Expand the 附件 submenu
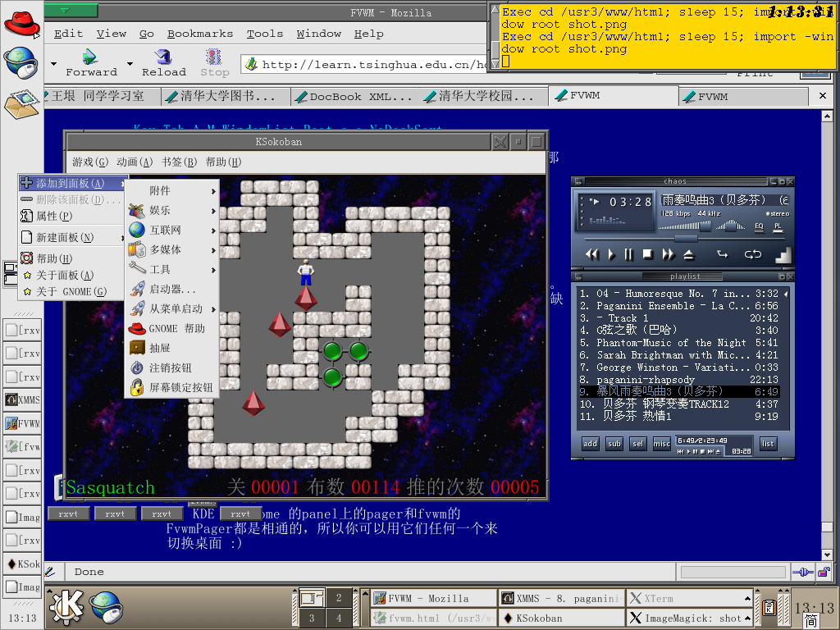Viewport: 840px width, 630px height. tap(172, 190)
